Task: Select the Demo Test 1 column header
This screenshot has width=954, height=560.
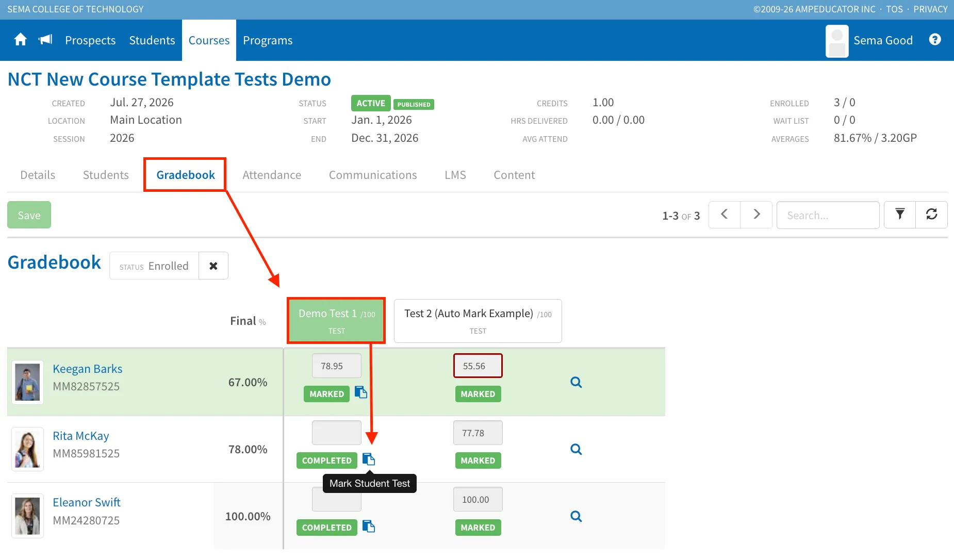Action: click(336, 321)
